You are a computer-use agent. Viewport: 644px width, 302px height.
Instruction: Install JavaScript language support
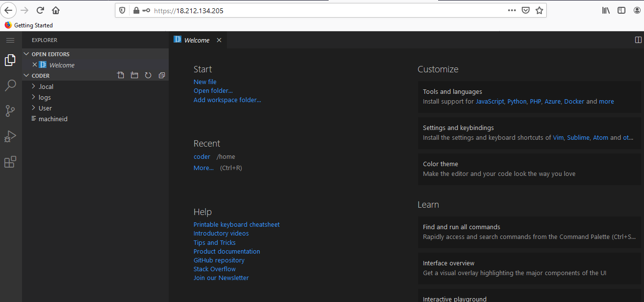[489, 101]
